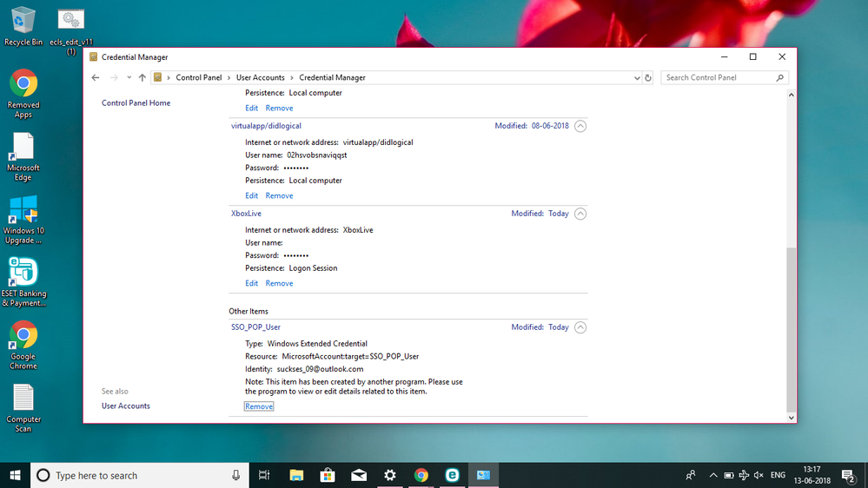Launch ESET Banking & Payment shortcut
868x488 pixels.
click(23, 282)
